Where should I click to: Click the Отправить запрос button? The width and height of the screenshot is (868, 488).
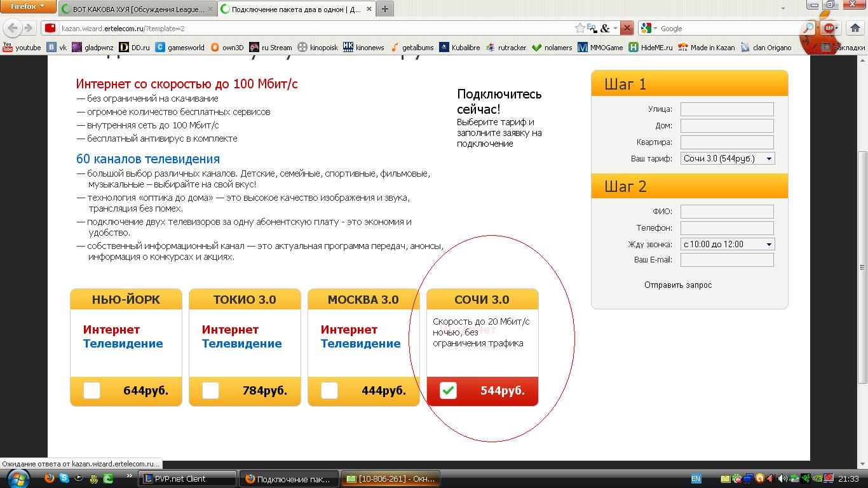click(677, 285)
